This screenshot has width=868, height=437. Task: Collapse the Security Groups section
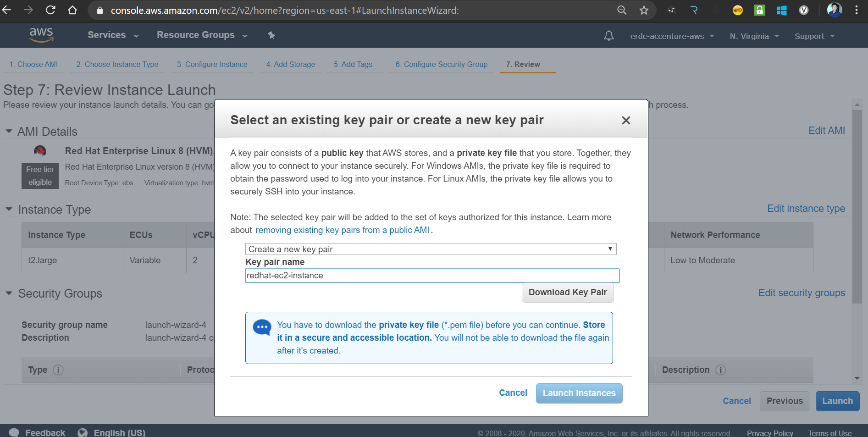(9, 293)
